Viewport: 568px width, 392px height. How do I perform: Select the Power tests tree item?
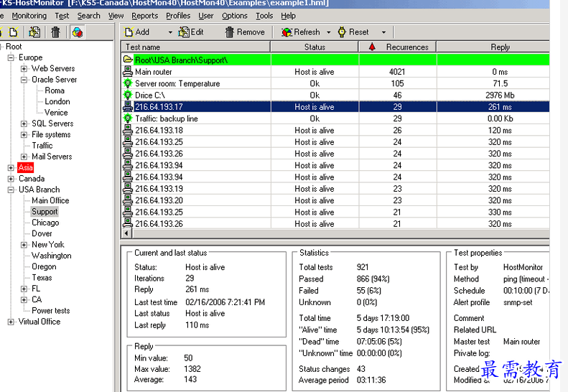tap(51, 310)
